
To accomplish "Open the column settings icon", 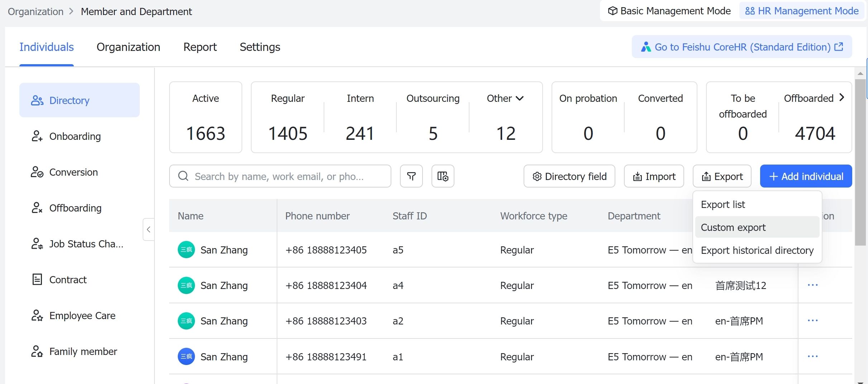I will point(443,176).
